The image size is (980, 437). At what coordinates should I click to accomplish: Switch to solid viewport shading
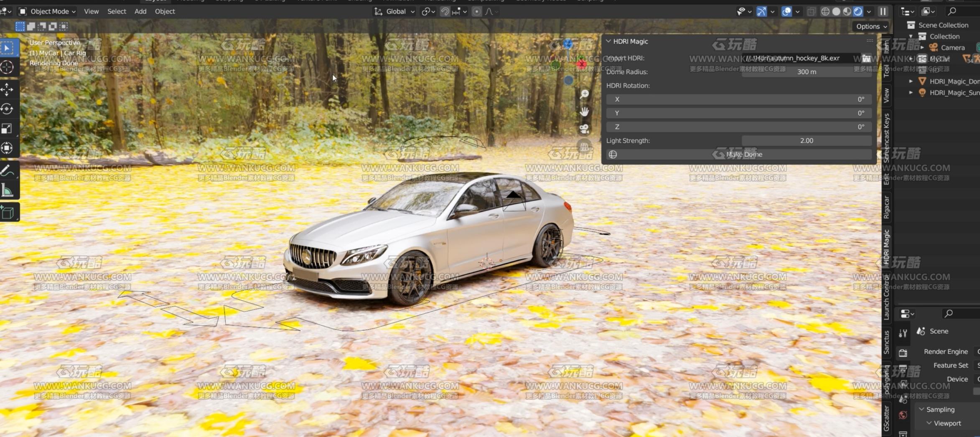[x=836, y=12]
